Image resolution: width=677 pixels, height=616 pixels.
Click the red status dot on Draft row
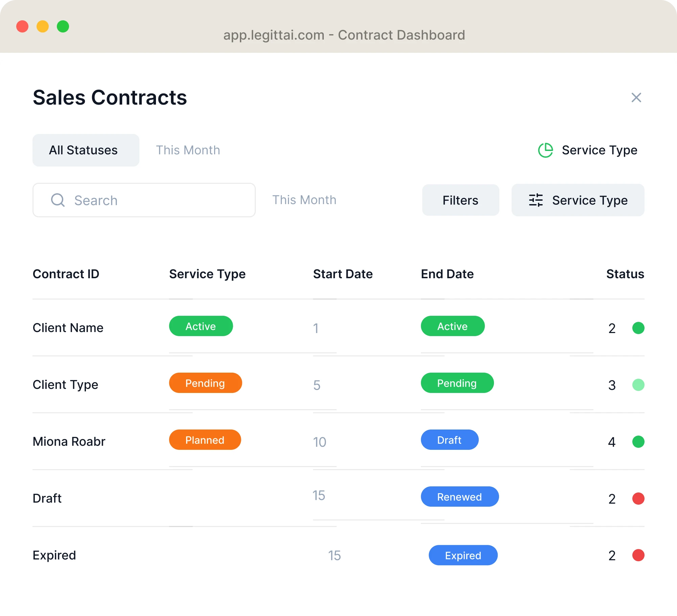coord(638,498)
